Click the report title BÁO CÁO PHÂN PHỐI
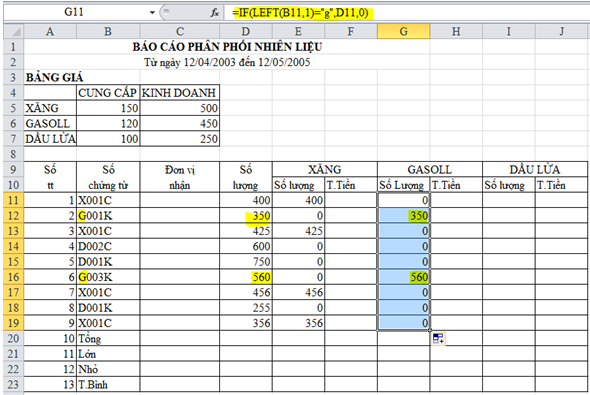This screenshot has width=590, height=395. pos(227,47)
